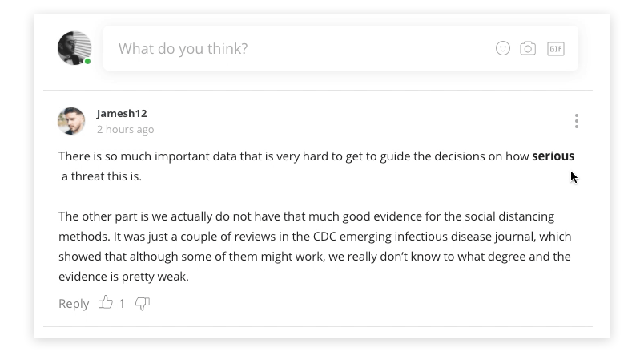Dislike the comment with thumbs down
This screenshot has width=644, height=352.
143,303
